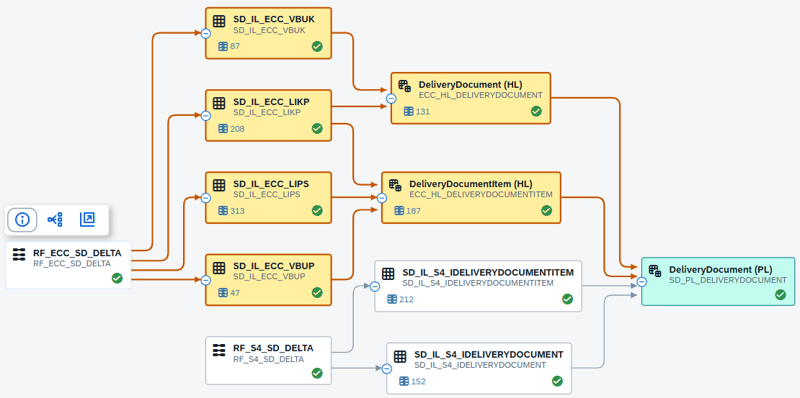Viewport: 800px width, 398px height.
Task: Select the DeliveryDocument (HL) title
Action: 470,85
